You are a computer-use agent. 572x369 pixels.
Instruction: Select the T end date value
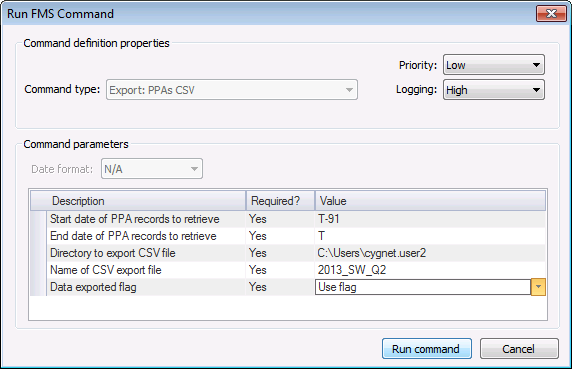click(x=430, y=236)
